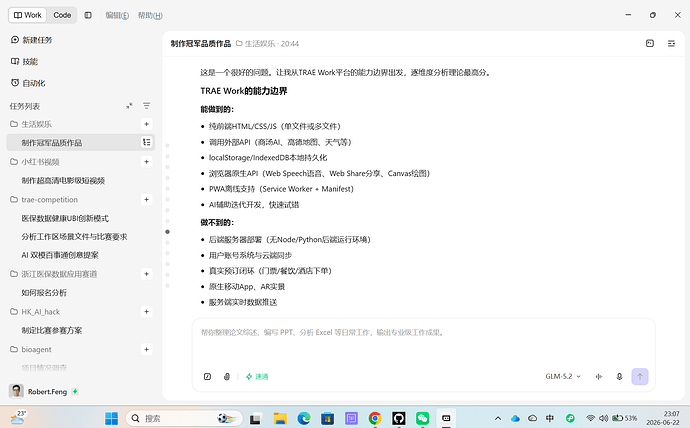Click the slash command icon in the input box
This screenshot has height=428, width=690.
coord(207,377)
